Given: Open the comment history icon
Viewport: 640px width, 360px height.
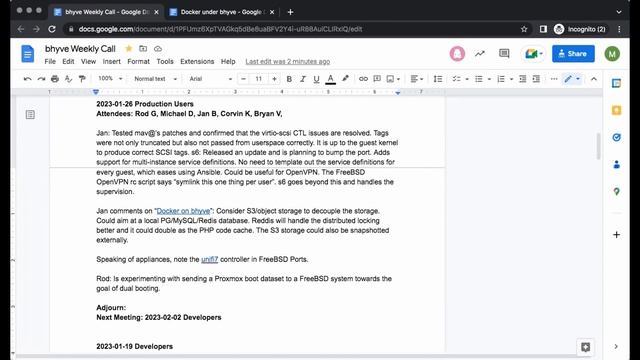Looking at the screenshot, I should (x=504, y=53).
